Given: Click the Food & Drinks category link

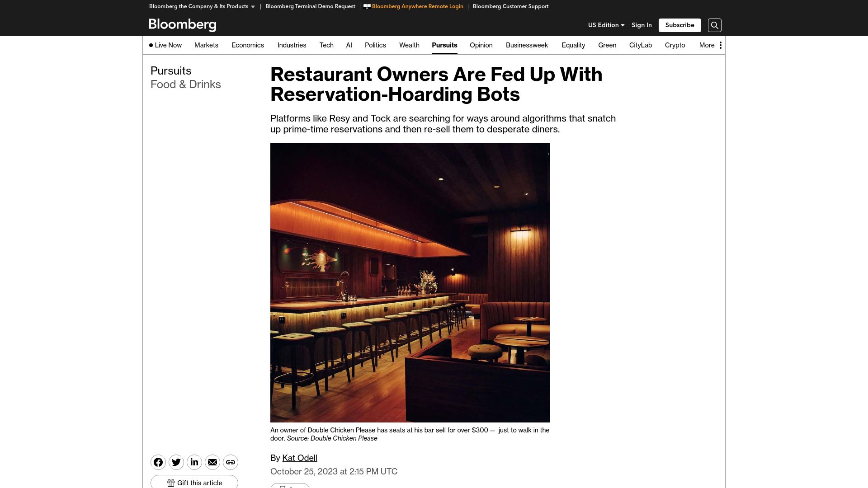Looking at the screenshot, I should click(x=186, y=84).
